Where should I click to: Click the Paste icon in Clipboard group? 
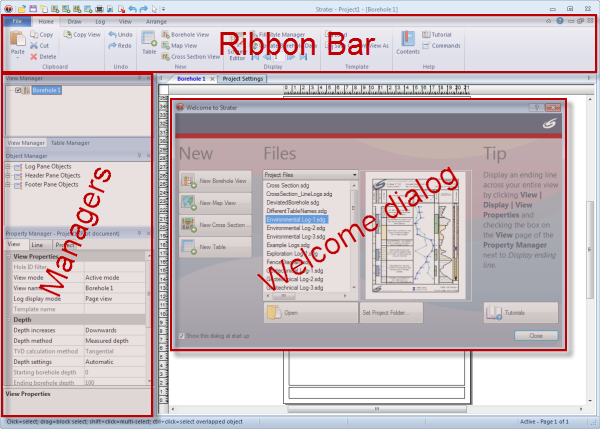click(x=18, y=39)
